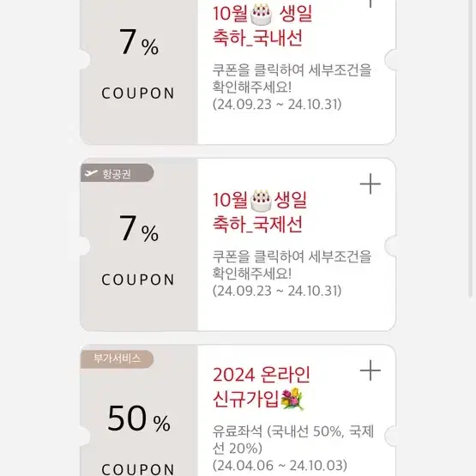Tap the 7% discount panel of domestic coupon
Viewport: 476px width, 476px height.
pos(139,72)
